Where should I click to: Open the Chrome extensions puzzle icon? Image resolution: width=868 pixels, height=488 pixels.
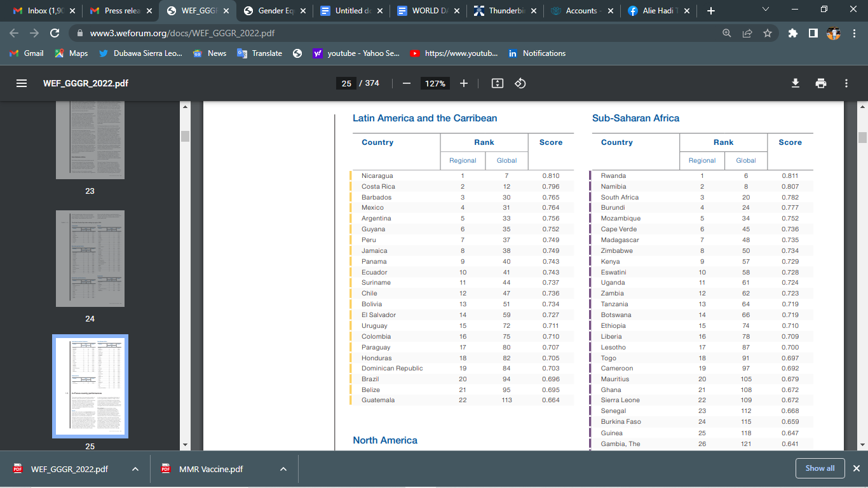click(792, 33)
